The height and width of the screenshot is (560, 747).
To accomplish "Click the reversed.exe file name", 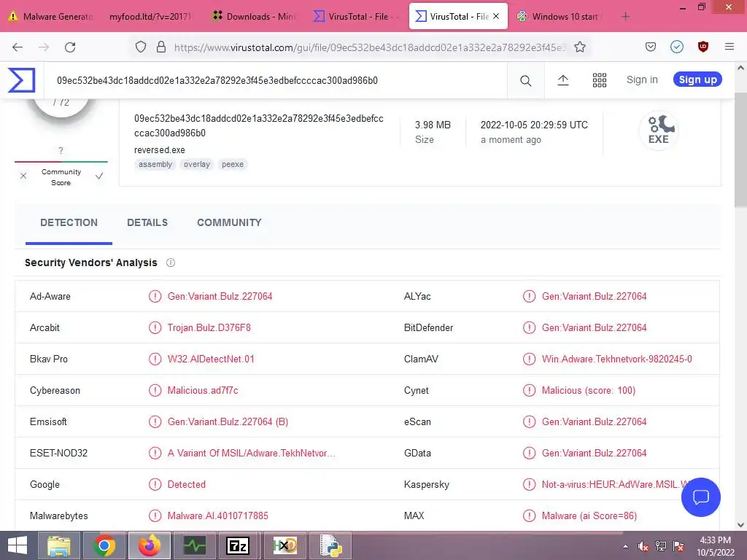I will point(160,149).
